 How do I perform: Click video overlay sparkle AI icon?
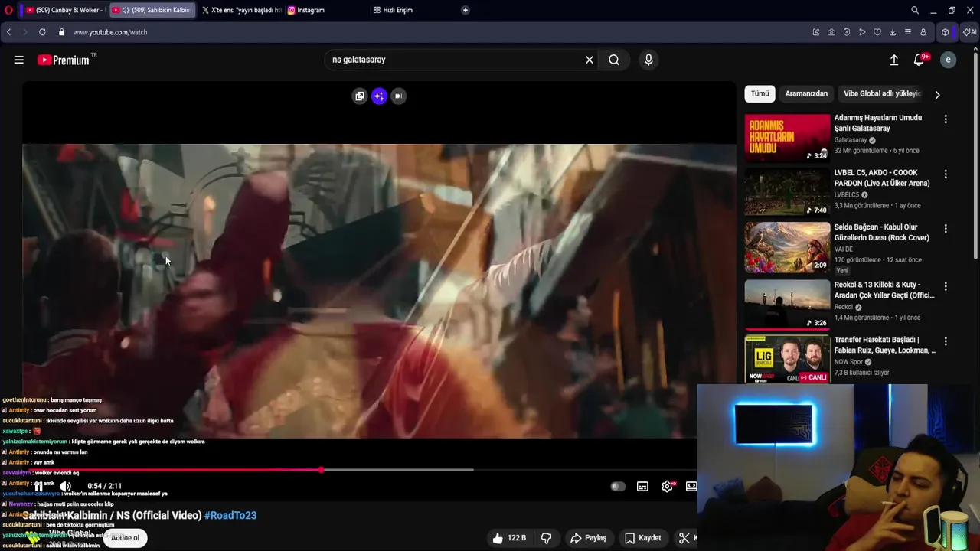coord(379,96)
